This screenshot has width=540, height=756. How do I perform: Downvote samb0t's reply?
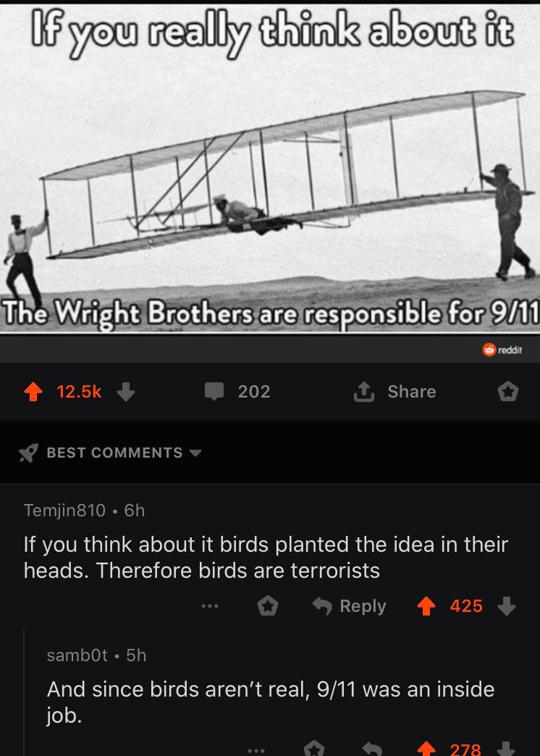(x=506, y=749)
